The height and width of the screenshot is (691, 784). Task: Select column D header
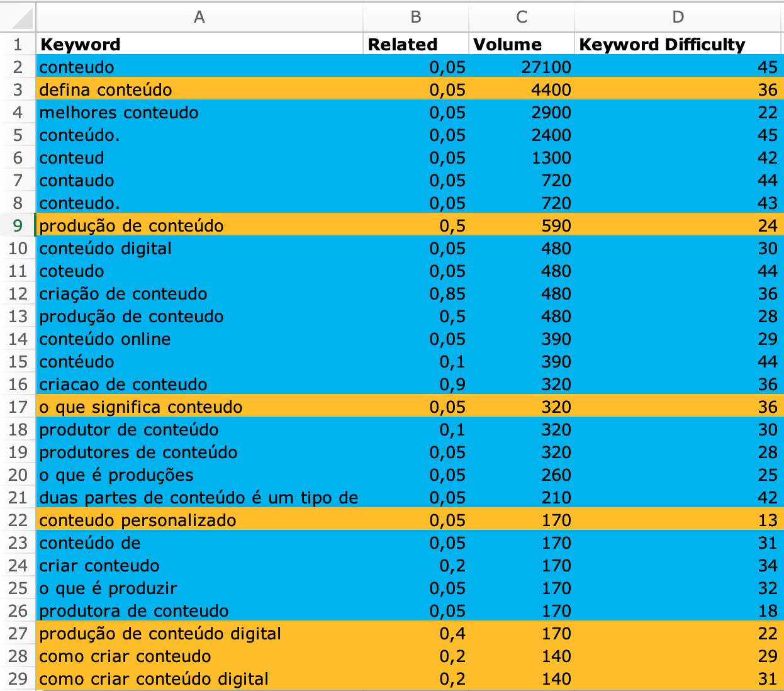(x=678, y=18)
